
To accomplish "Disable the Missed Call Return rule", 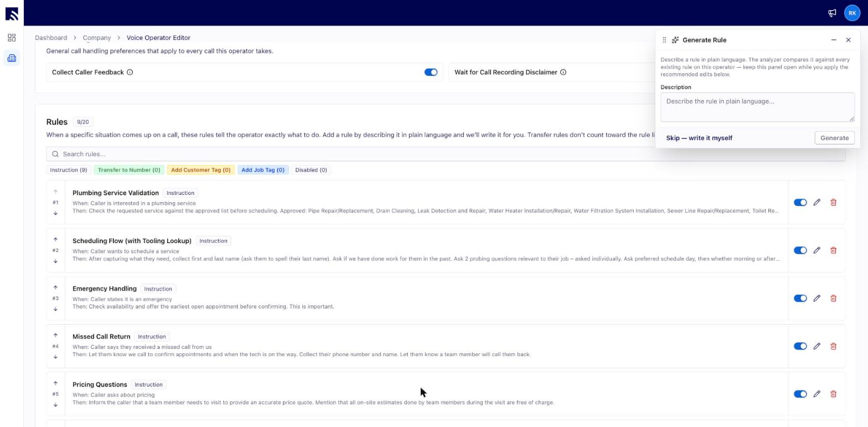I will [800, 346].
